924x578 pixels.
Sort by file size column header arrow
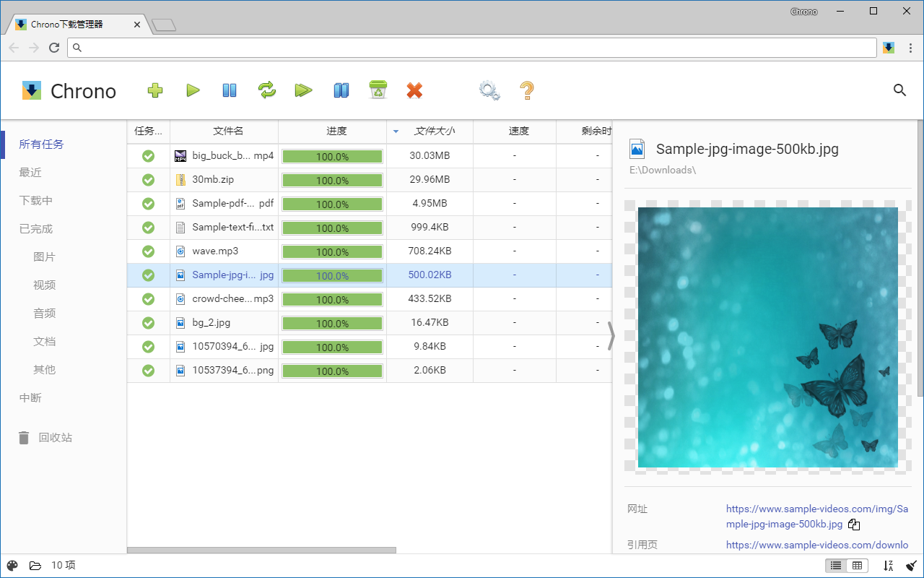tap(396, 131)
